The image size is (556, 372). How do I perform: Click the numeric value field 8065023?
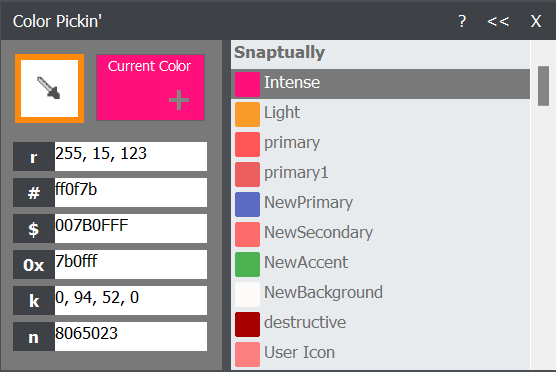pos(131,337)
